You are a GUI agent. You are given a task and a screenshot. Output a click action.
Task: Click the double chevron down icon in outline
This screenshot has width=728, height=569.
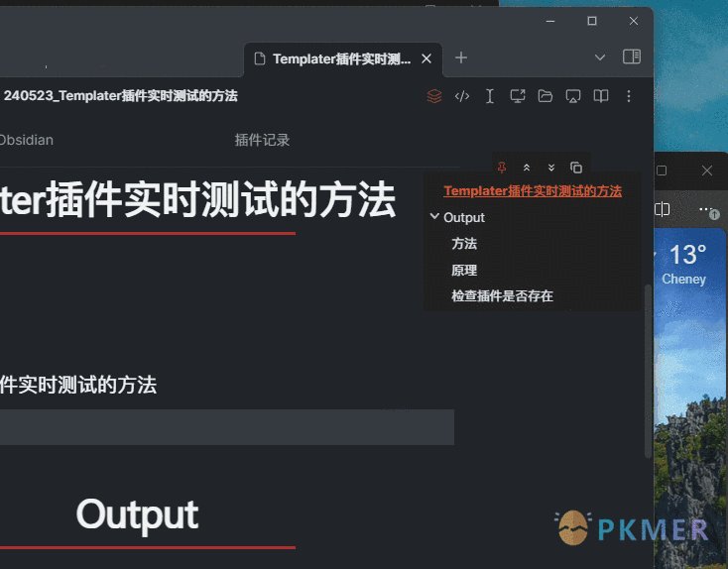click(551, 168)
